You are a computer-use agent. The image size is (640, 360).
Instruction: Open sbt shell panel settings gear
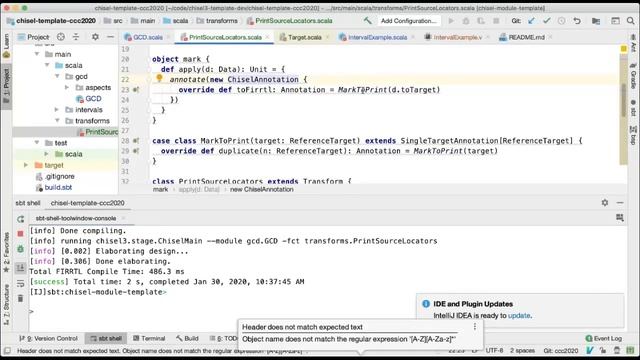click(x=605, y=202)
